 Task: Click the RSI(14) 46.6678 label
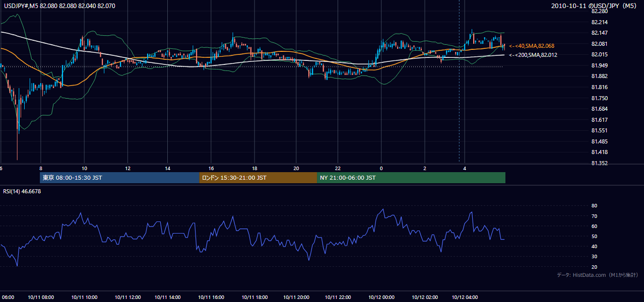(22, 191)
